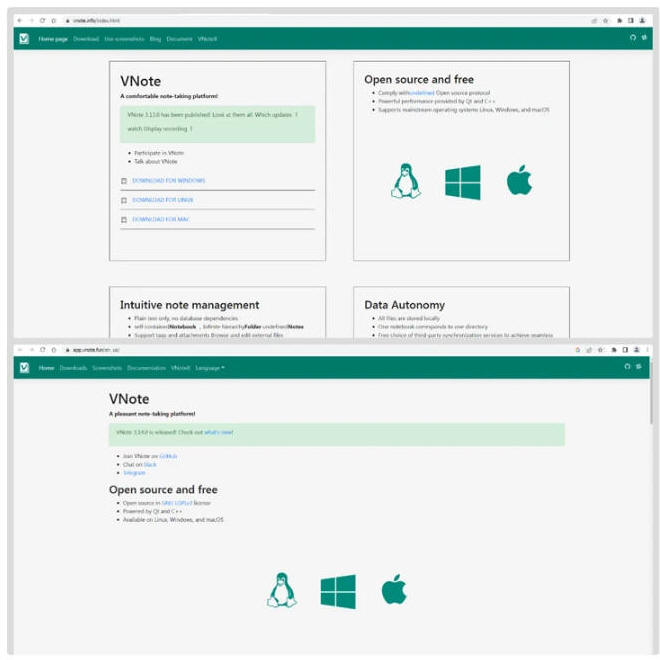
Task: Bookmark the page with the bottom window star icon
Action: (x=600, y=349)
